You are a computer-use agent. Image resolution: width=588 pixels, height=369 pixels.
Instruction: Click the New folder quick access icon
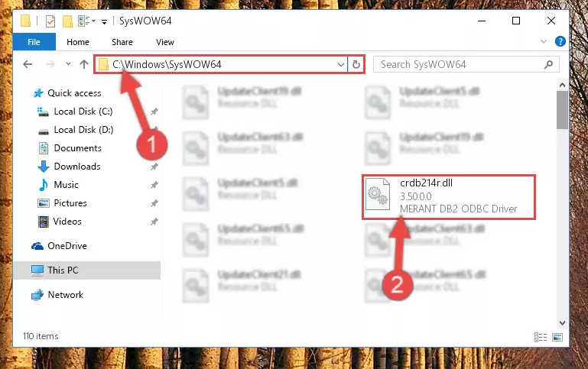[x=67, y=21]
